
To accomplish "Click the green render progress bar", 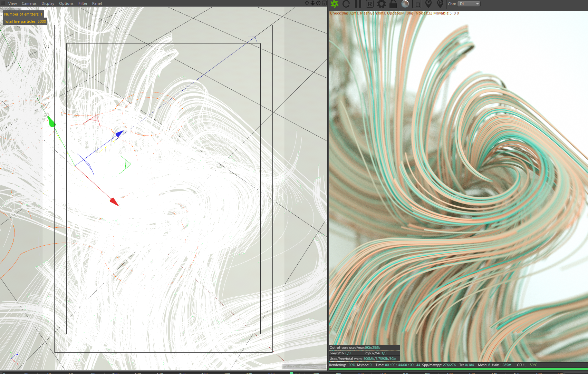I will [x=459, y=369].
